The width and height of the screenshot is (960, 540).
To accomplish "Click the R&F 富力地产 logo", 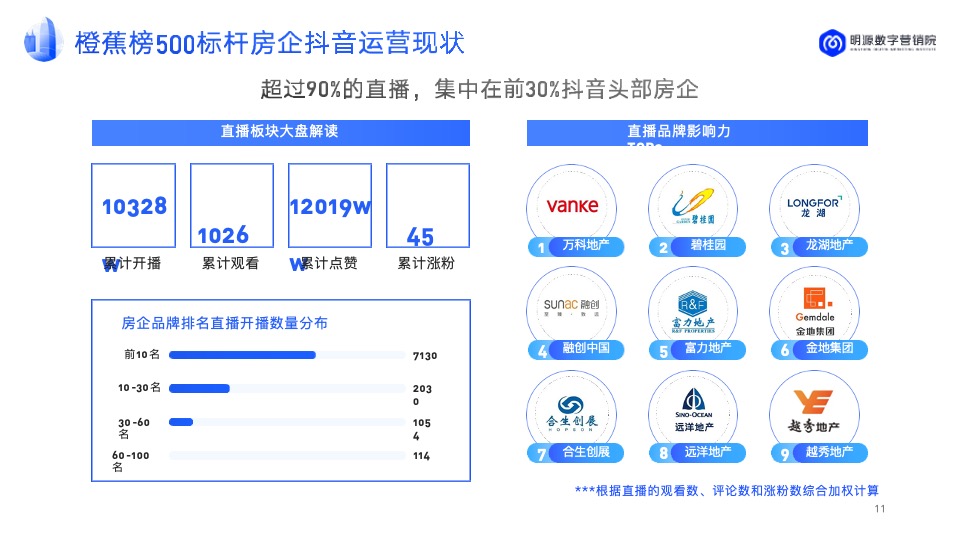I will tap(693, 311).
